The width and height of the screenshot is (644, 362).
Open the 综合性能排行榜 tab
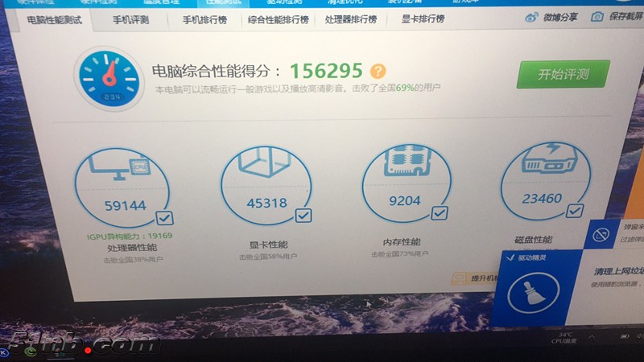click(x=278, y=19)
